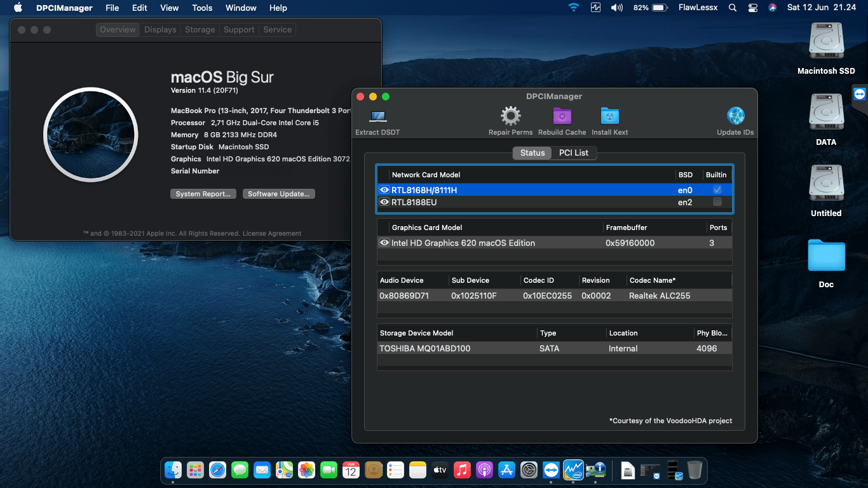Screen dimensions: 868x488
Task: Open App Store in Dock
Action: click(506, 470)
